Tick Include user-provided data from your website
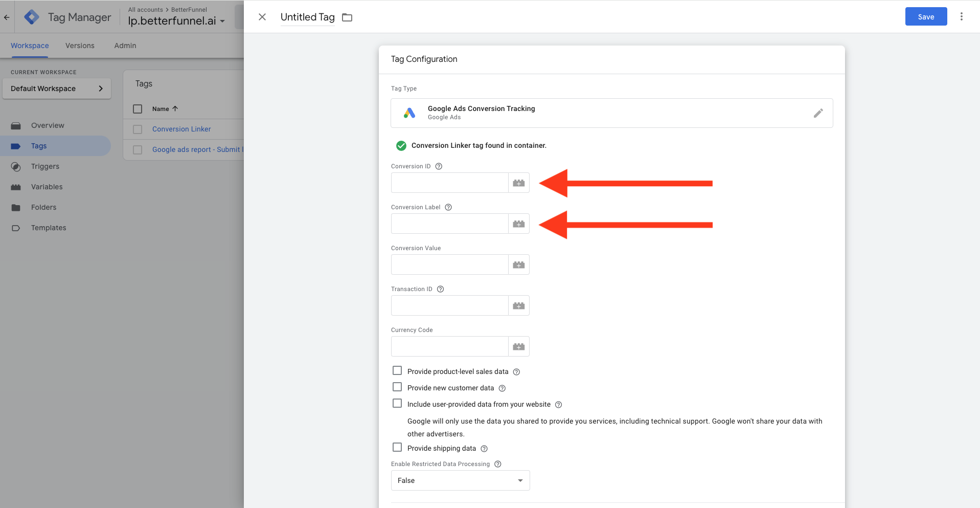The image size is (980, 508). (397, 404)
